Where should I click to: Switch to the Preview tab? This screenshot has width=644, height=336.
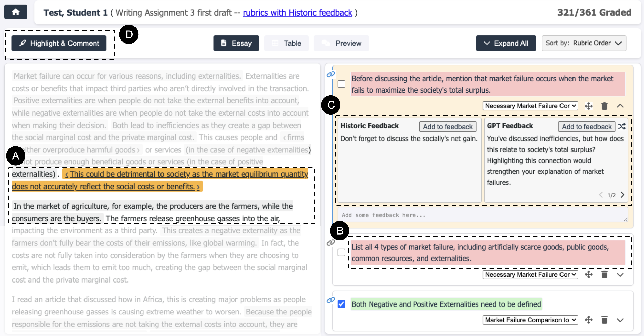pyautogui.click(x=341, y=43)
